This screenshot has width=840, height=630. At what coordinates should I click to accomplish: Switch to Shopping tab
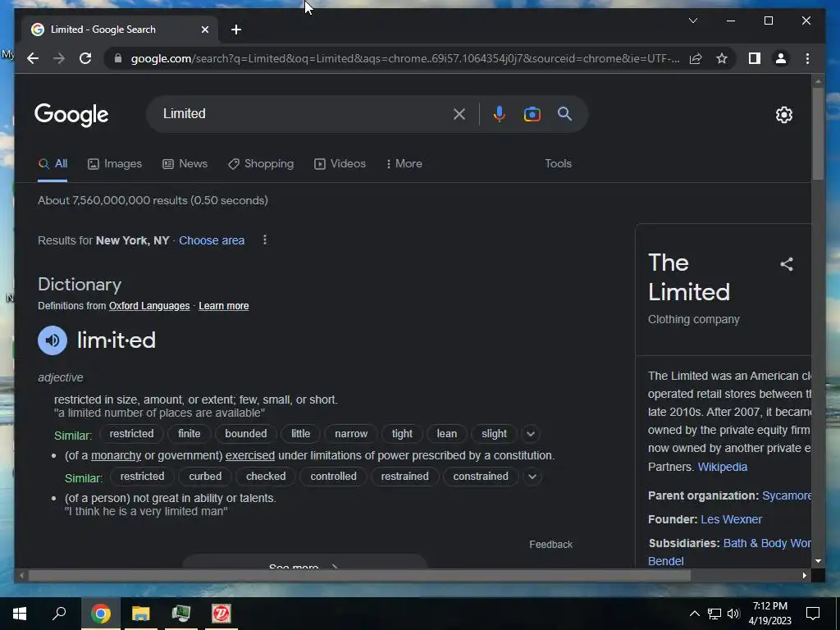[x=261, y=164]
